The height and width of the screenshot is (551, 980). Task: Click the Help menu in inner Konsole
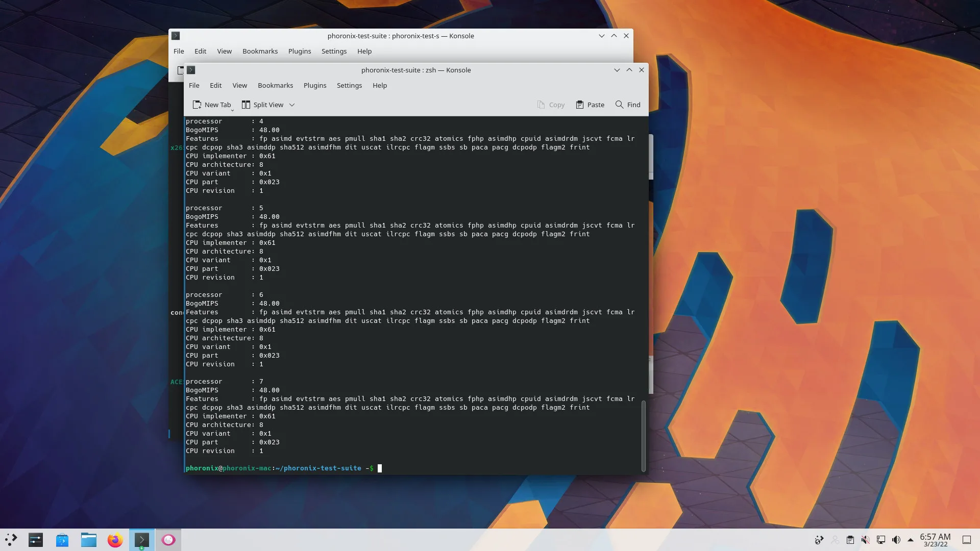380,85
